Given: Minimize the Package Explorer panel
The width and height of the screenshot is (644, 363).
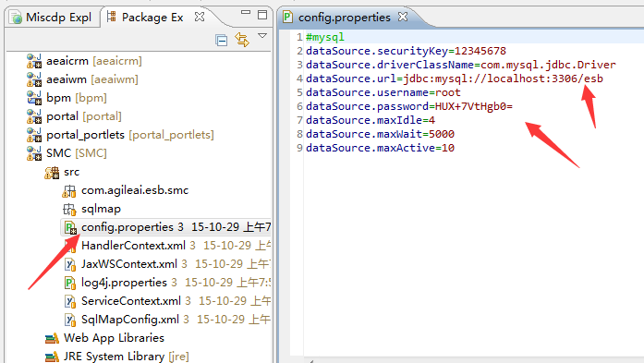Looking at the screenshot, I should [246, 13].
